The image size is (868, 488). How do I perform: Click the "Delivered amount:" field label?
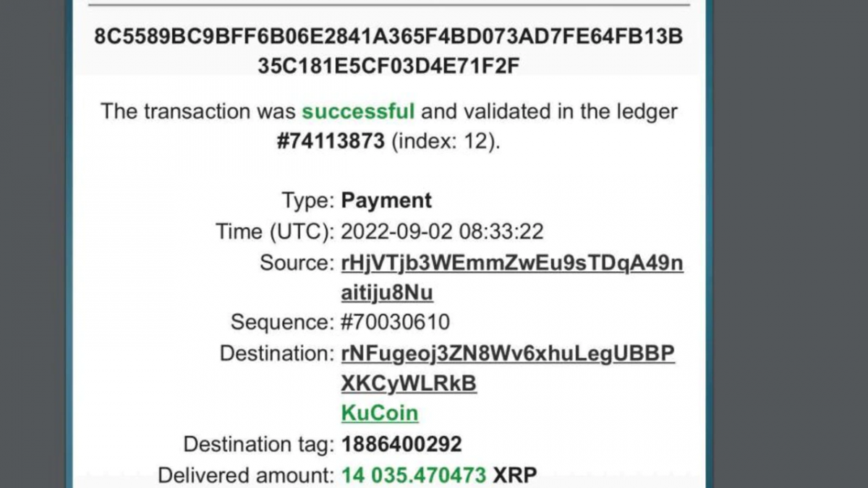246,476
